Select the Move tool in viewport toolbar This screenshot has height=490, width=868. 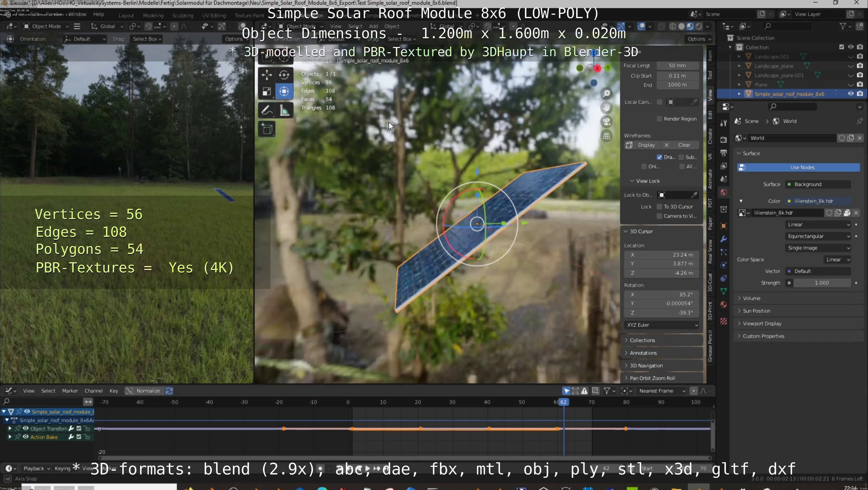click(267, 74)
